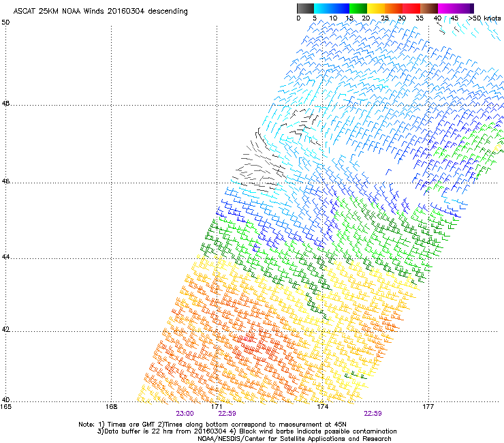
Task: Click the brown 35-40 knots legend swatch
Action: (x=429, y=8)
